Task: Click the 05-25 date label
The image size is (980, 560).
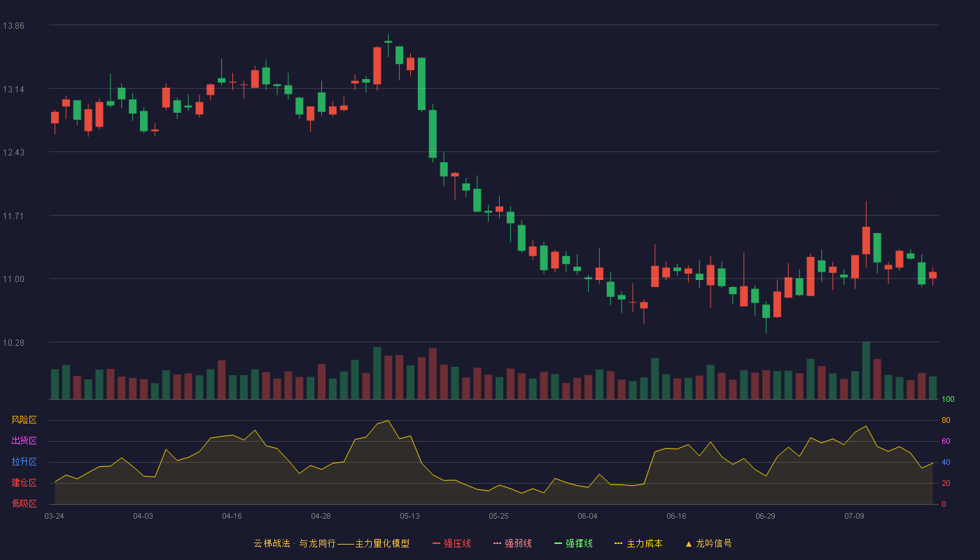Action: tap(498, 516)
